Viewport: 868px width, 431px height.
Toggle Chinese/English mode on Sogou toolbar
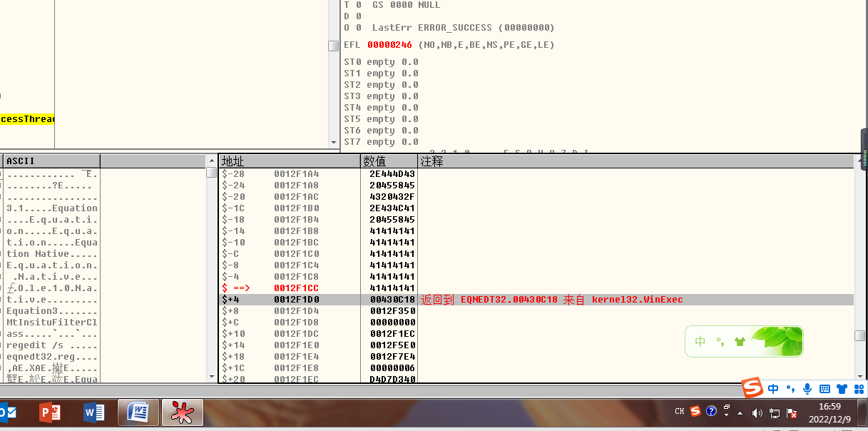pyautogui.click(x=773, y=389)
